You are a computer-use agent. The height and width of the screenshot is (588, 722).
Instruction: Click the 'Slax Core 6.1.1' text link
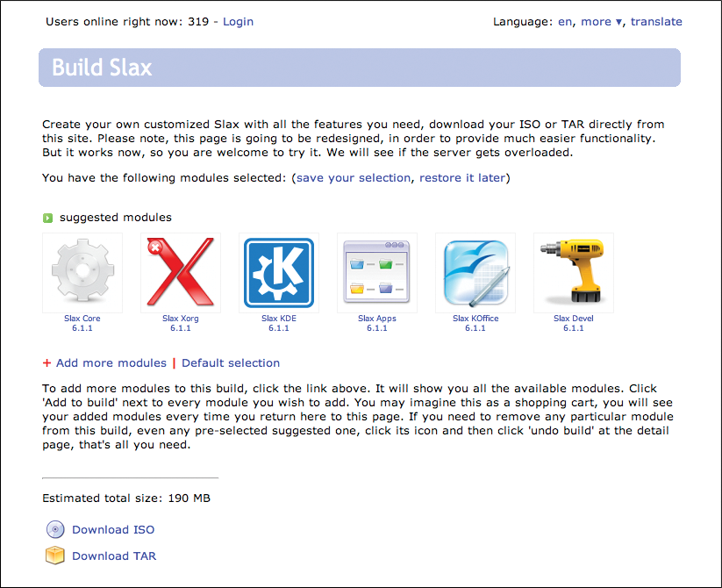point(82,323)
